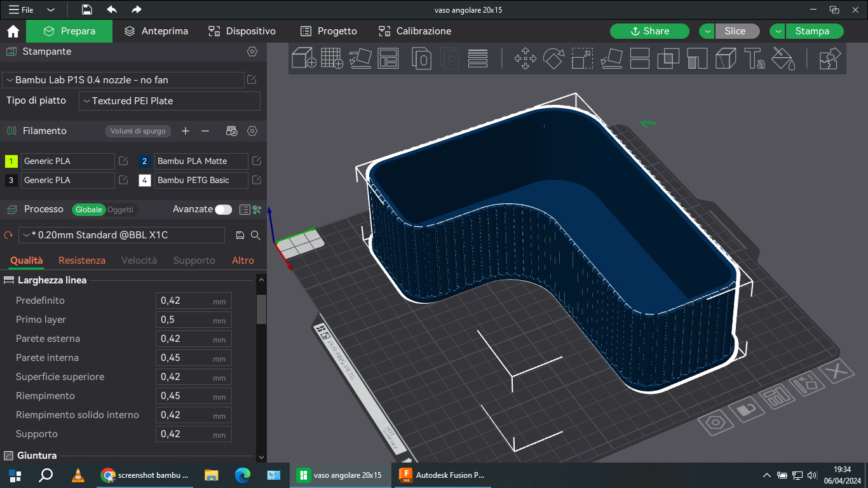This screenshot has height=488, width=868.
Task: Select the Globale process scope
Action: pyautogui.click(x=88, y=210)
